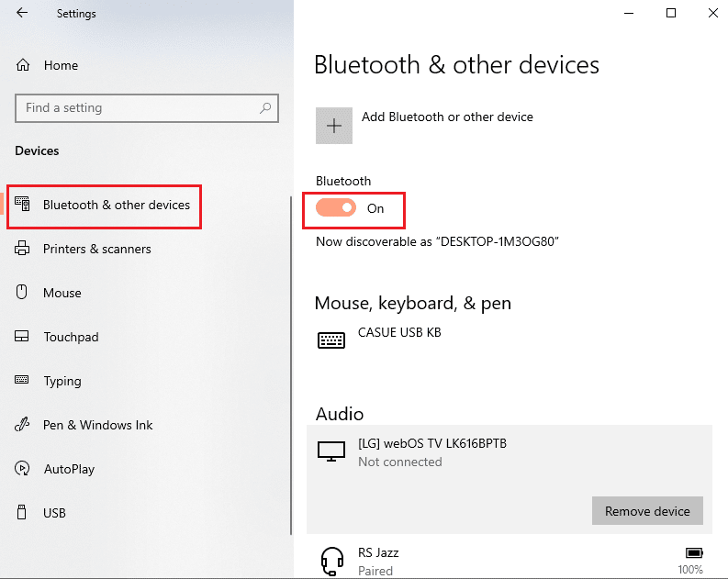Switch to AutoPlay settings

pyautogui.click(x=69, y=469)
